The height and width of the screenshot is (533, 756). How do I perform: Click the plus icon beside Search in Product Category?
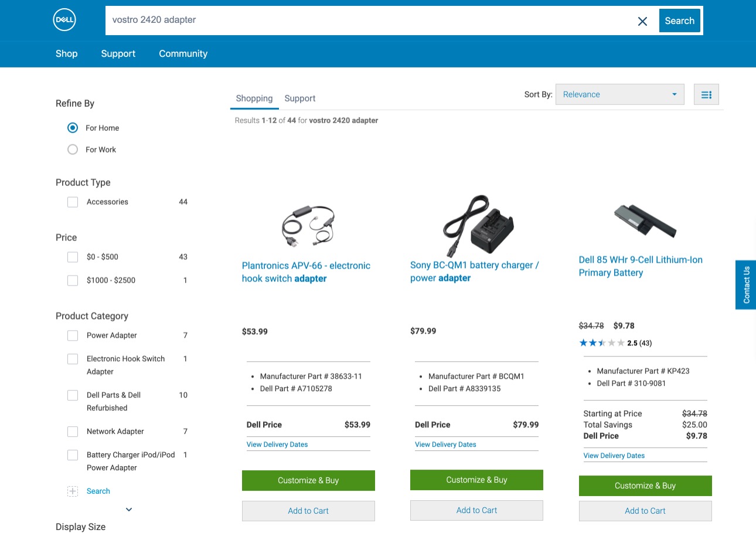73,491
